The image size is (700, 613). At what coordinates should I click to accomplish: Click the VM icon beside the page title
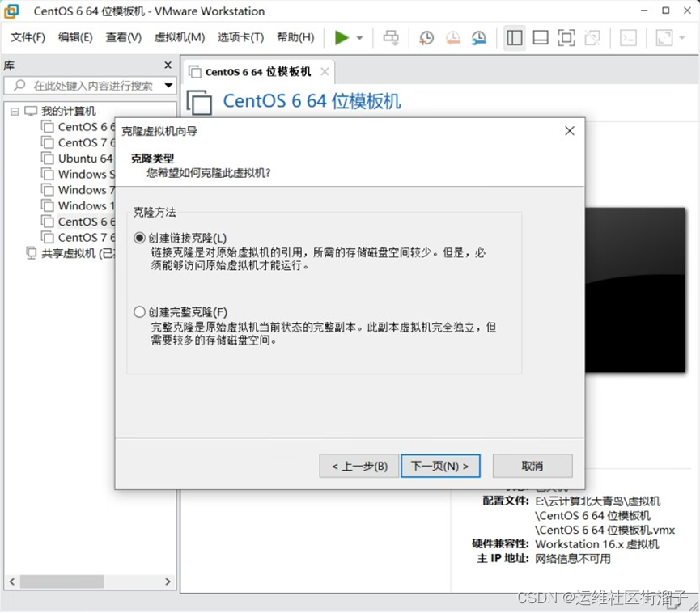[x=199, y=103]
